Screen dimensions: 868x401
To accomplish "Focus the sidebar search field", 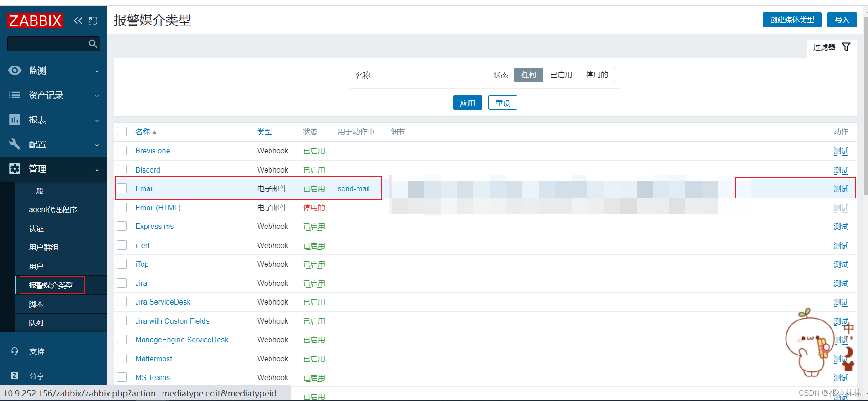I will pos(54,44).
